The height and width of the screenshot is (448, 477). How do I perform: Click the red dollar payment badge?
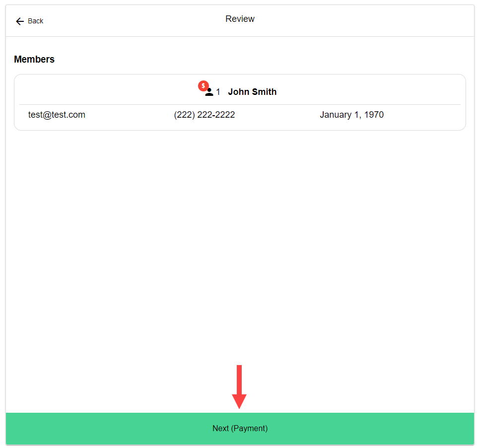203,86
